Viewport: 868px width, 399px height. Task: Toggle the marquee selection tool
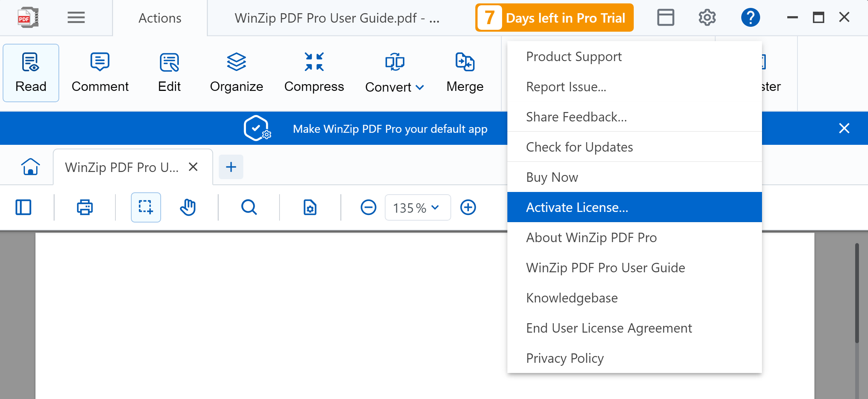click(146, 207)
